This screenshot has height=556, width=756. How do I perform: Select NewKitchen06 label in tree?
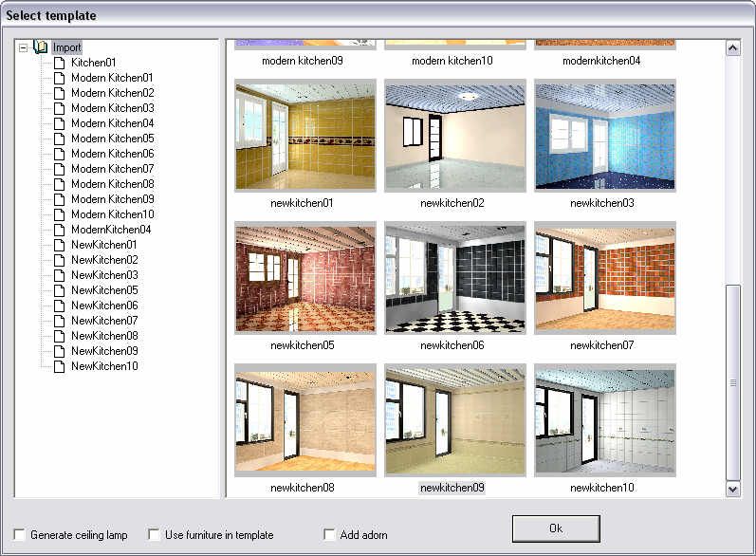point(104,306)
